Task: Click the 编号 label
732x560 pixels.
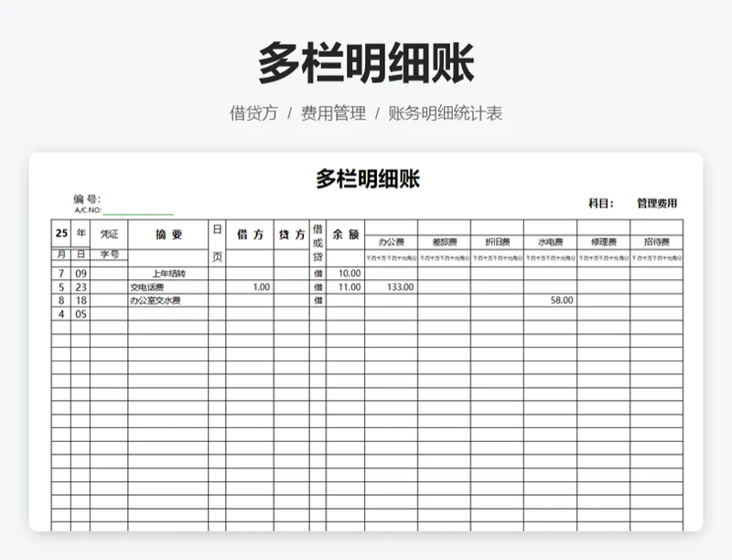Action: point(87,199)
